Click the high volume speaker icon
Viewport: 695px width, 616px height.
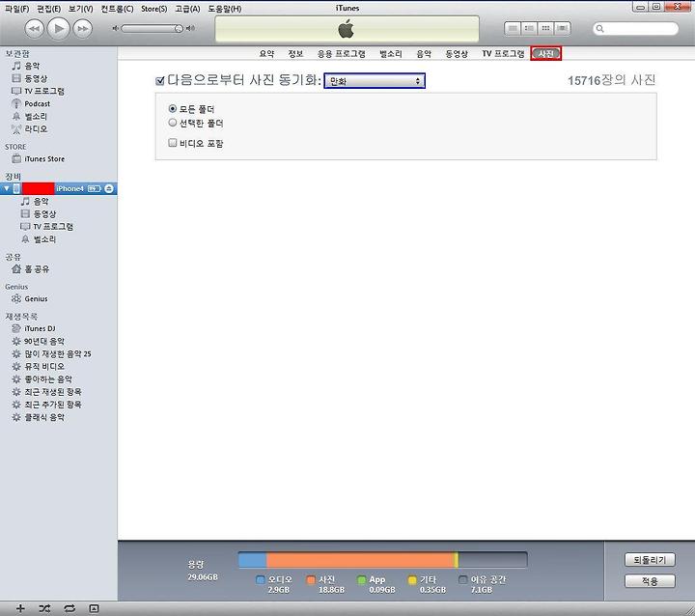click(x=190, y=28)
